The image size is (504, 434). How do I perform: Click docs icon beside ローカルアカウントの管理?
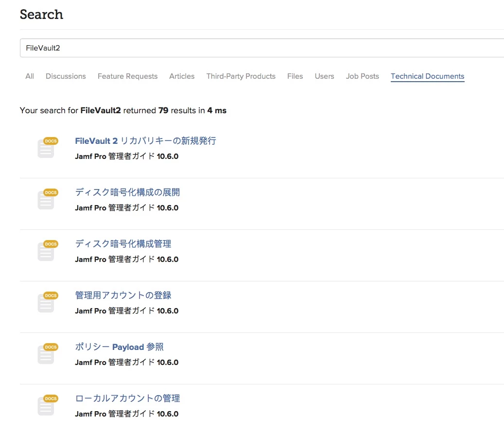click(x=48, y=405)
